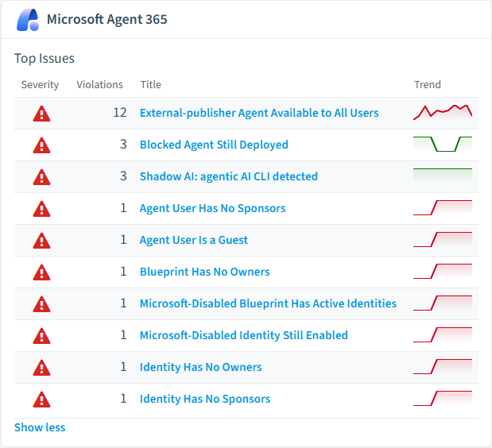The width and height of the screenshot is (492, 448).
Task: Click the Violations column header
Action: (100, 85)
